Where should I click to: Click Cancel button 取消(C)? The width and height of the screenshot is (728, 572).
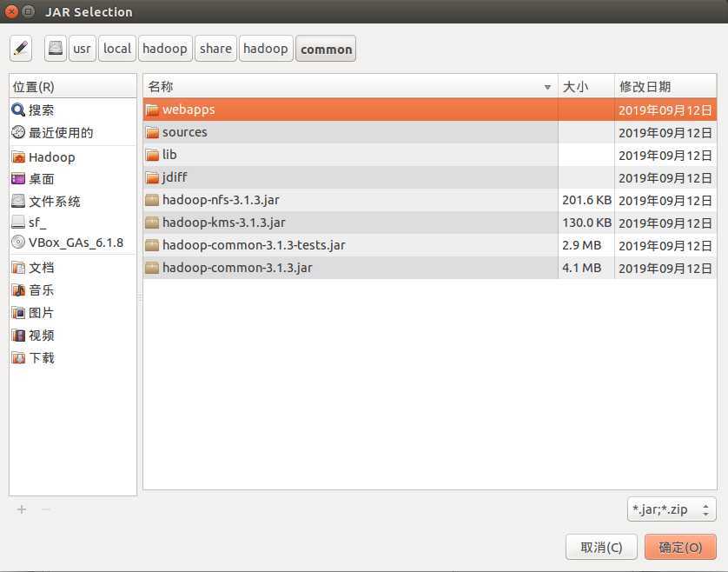click(601, 548)
